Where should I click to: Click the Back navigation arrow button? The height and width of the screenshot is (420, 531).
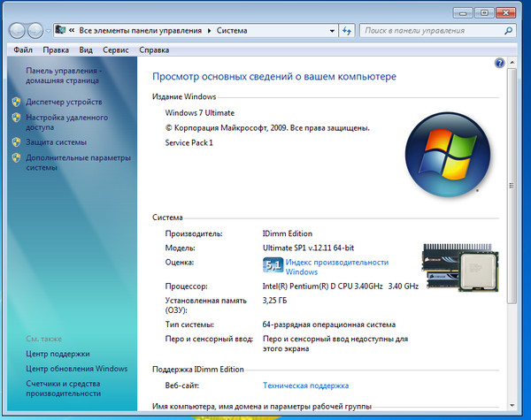pos(17,31)
